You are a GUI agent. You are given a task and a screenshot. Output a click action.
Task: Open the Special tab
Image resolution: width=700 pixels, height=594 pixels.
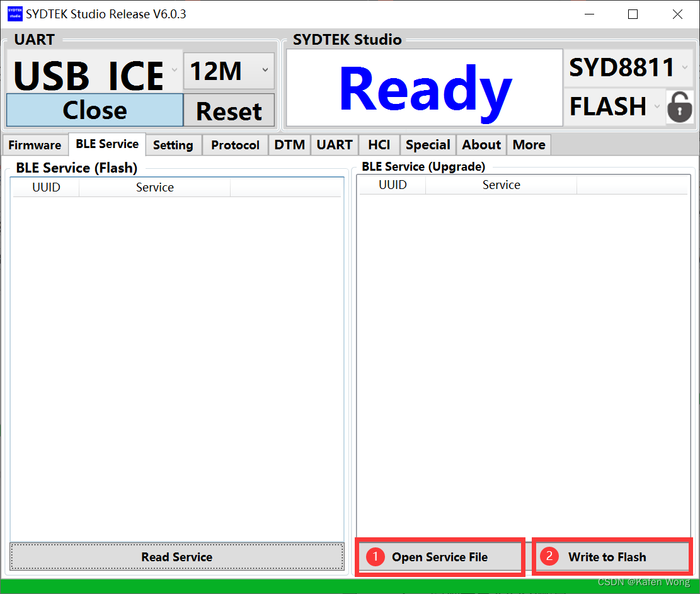tap(427, 145)
